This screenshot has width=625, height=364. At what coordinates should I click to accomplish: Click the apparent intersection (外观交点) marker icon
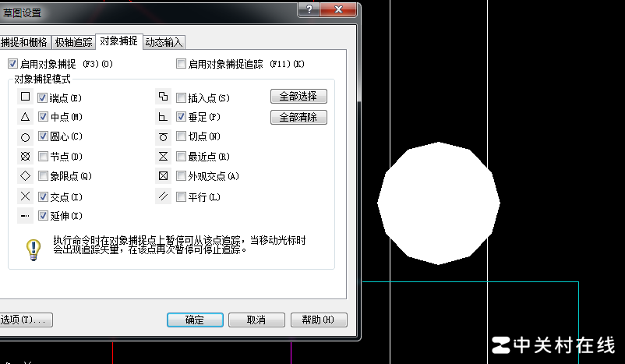(163, 176)
